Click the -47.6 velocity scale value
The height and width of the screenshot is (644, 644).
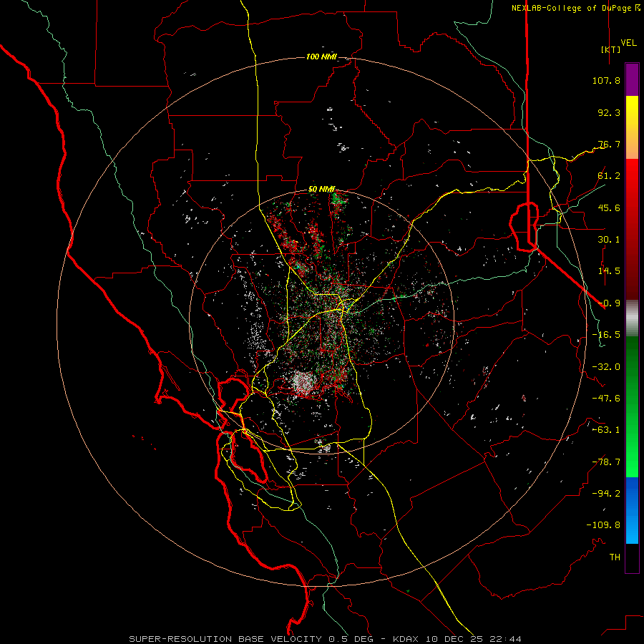[x=606, y=399]
